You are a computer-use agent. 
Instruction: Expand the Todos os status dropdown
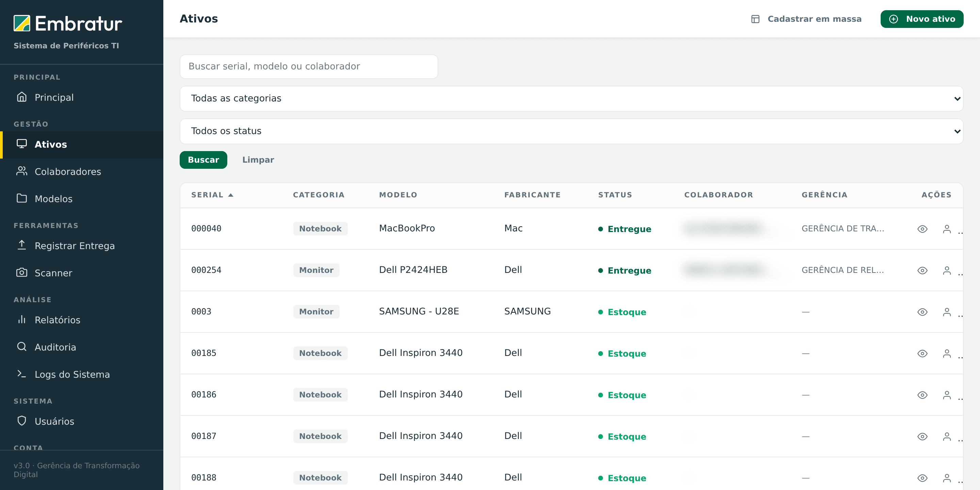tap(571, 131)
